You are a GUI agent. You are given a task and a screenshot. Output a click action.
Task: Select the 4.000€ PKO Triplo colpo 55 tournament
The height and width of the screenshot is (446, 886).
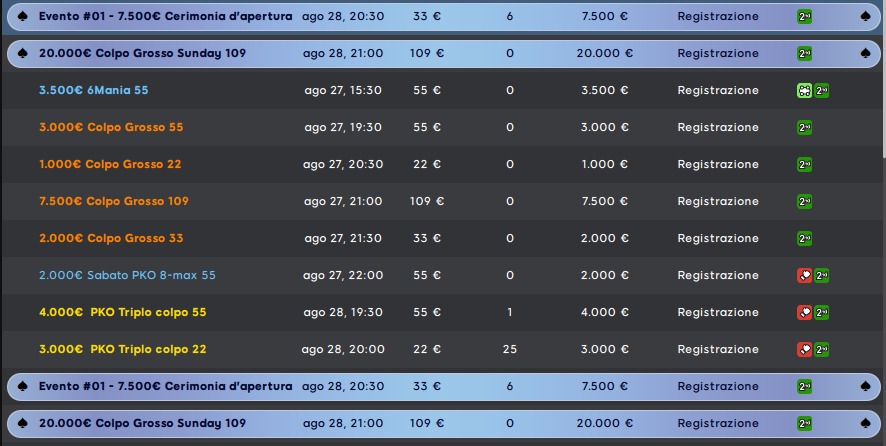pos(123,312)
